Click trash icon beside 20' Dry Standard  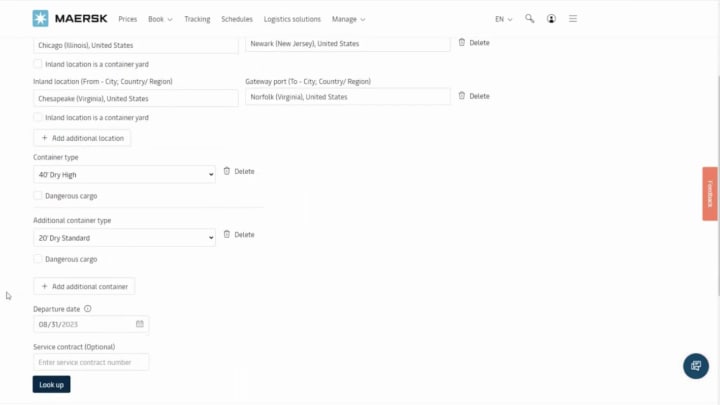[x=226, y=234]
